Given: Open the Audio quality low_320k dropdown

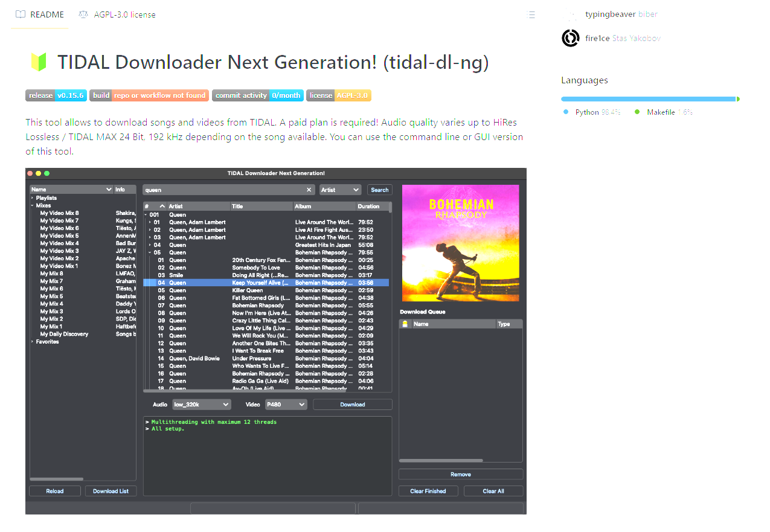Looking at the screenshot, I should [x=201, y=405].
